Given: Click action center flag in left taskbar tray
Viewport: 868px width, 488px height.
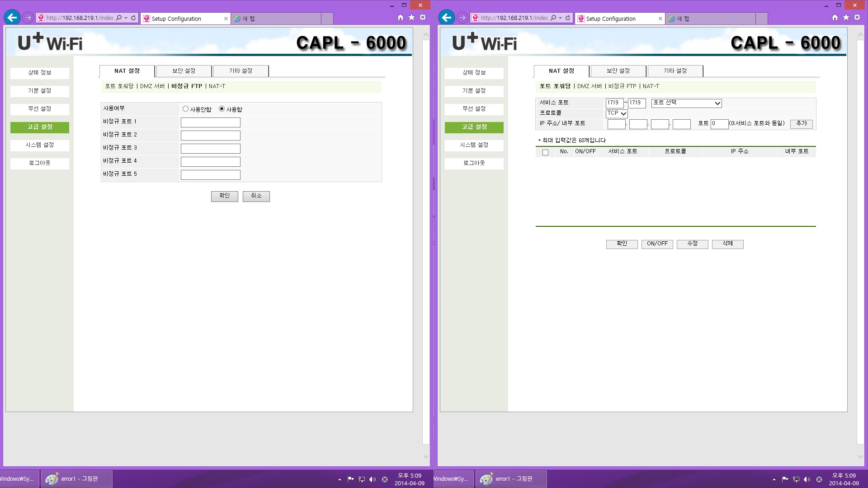Looking at the screenshot, I should [350, 479].
